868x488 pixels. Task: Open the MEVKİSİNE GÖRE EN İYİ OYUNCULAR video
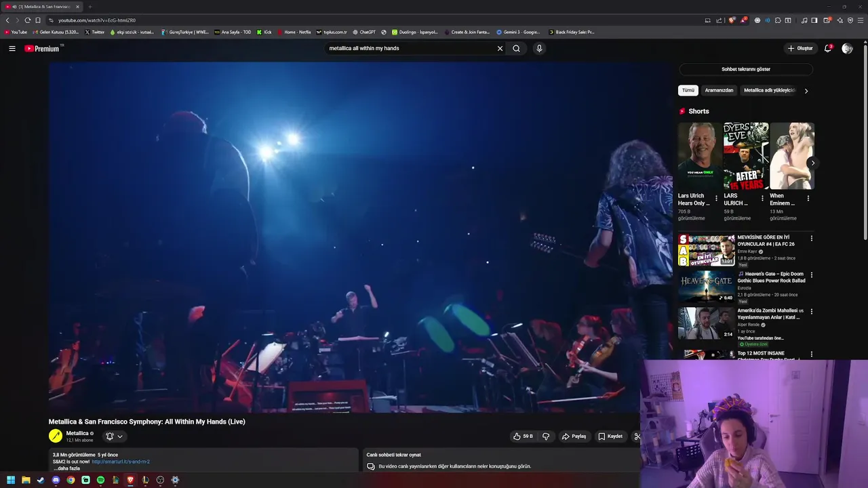point(707,250)
